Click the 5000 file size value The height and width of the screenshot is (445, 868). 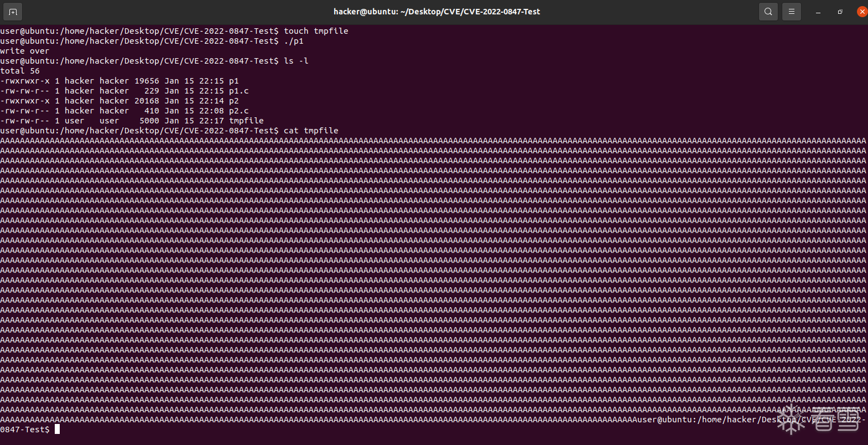click(149, 121)
